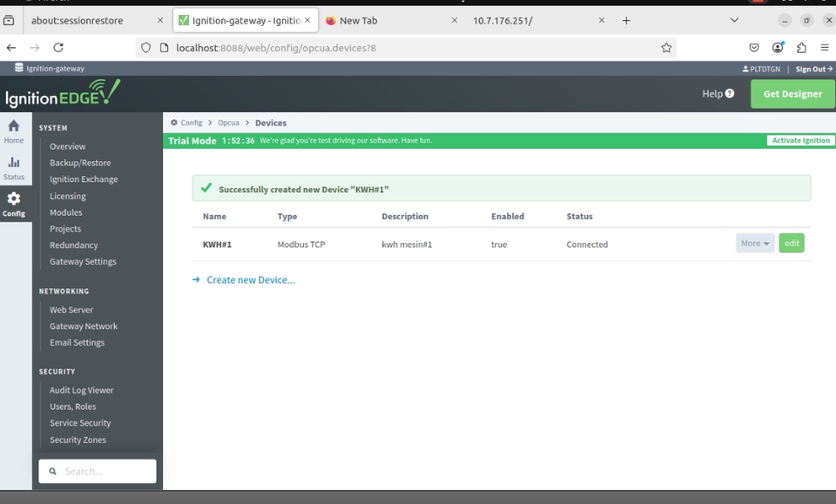Click the KWH#1 device name
Screen dimensions: 836x504
tap(217, 245)
